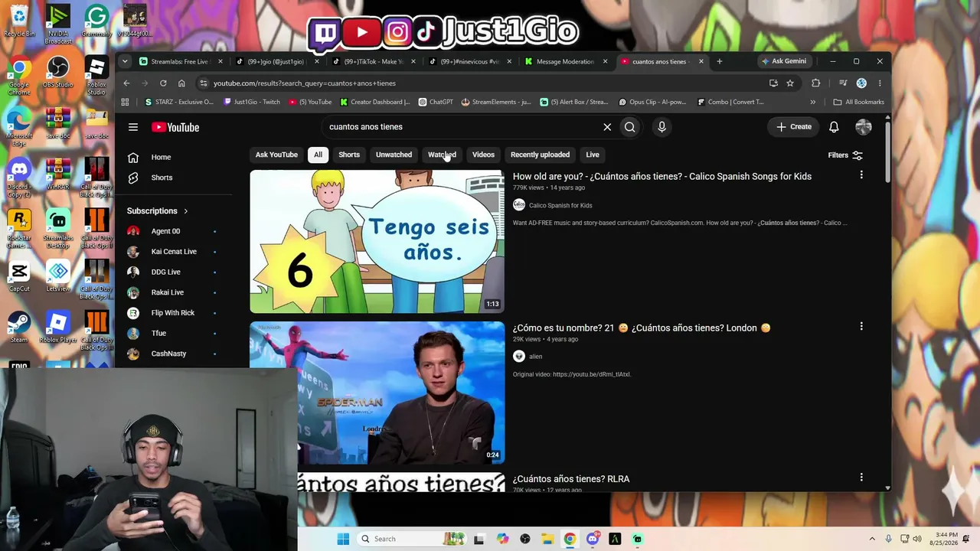Open Discord from the taskbar

point(593,539)
